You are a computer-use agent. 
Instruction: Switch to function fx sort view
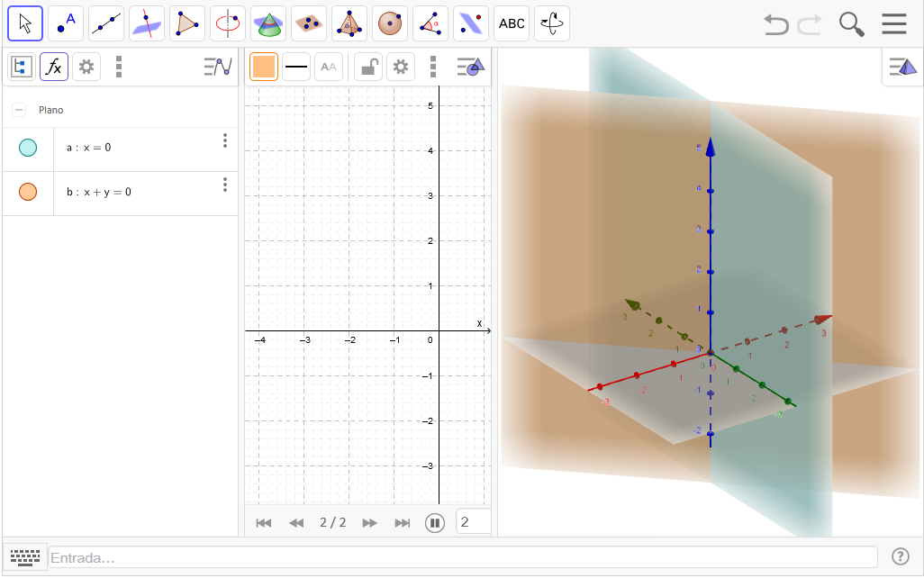(x=54, y=67)
